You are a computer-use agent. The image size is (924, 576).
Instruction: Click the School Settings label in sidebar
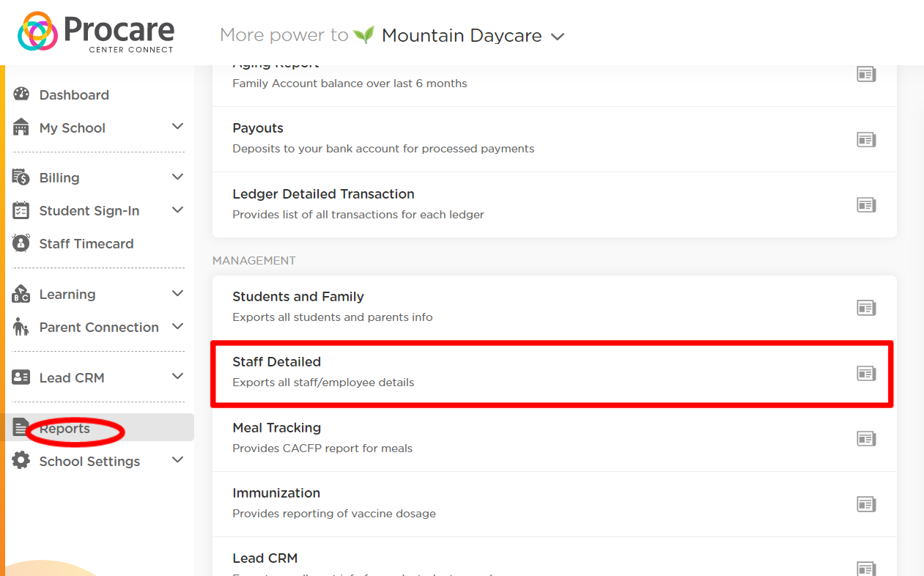coord(89,461)
